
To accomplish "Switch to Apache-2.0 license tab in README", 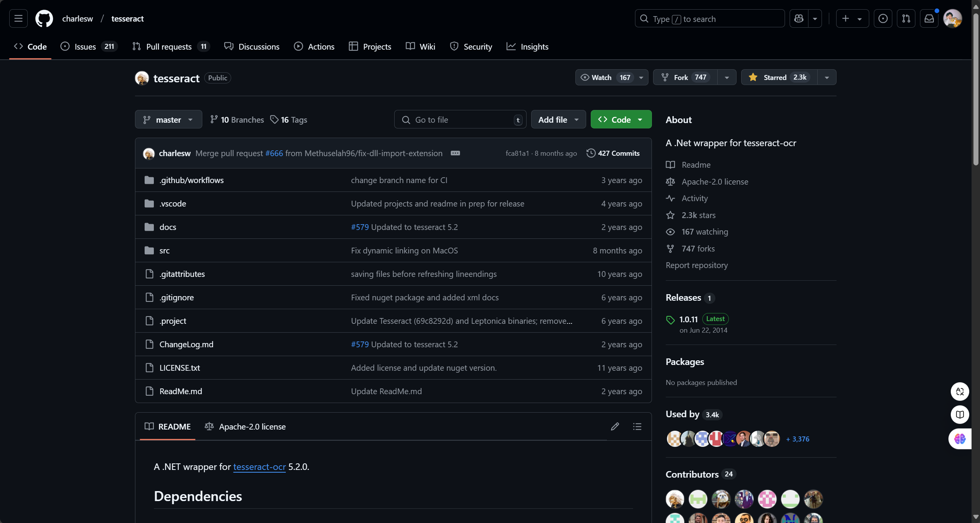I will coord(245,426).
